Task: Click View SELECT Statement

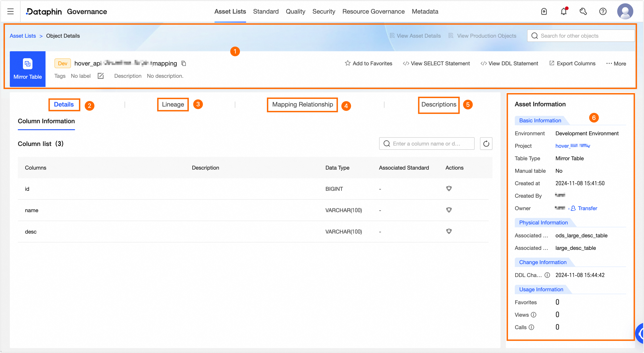Action: click(x=436, y=64)
